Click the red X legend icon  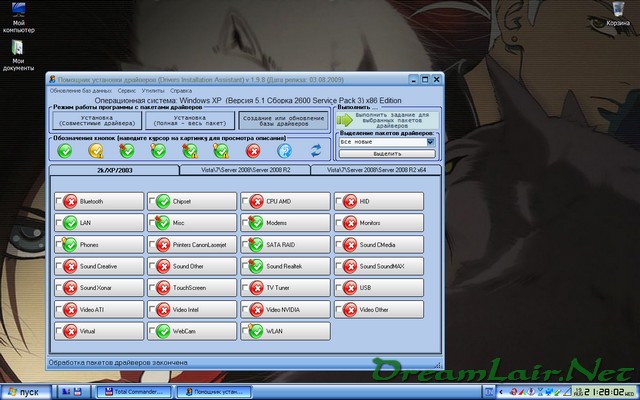click(253, 151)
